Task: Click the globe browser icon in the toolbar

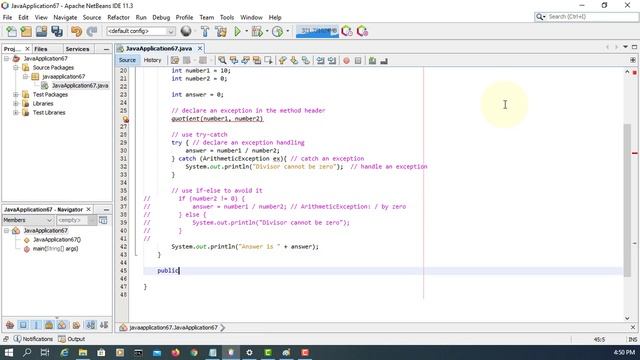Action: coord(186,31)
